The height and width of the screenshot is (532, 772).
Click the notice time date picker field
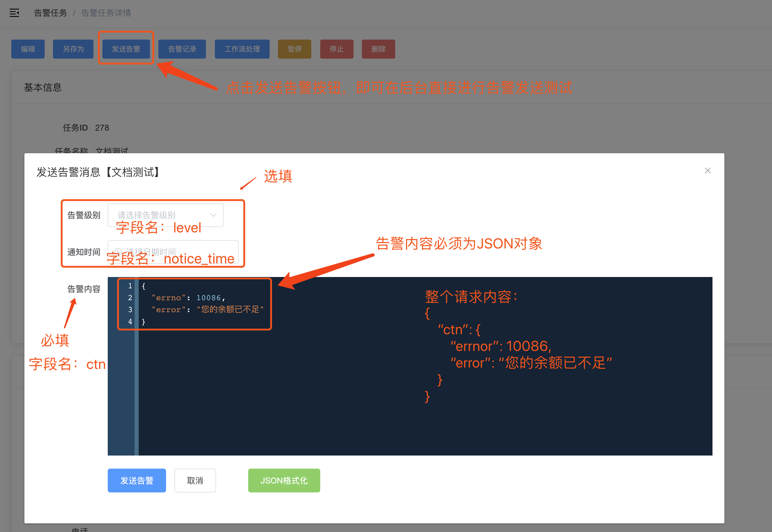tap(173, 252)
